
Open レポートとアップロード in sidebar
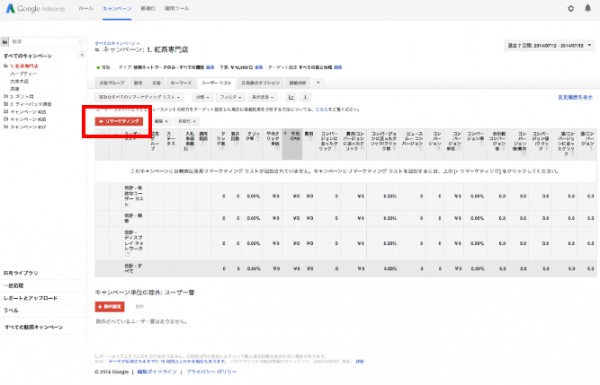(31, 298)
